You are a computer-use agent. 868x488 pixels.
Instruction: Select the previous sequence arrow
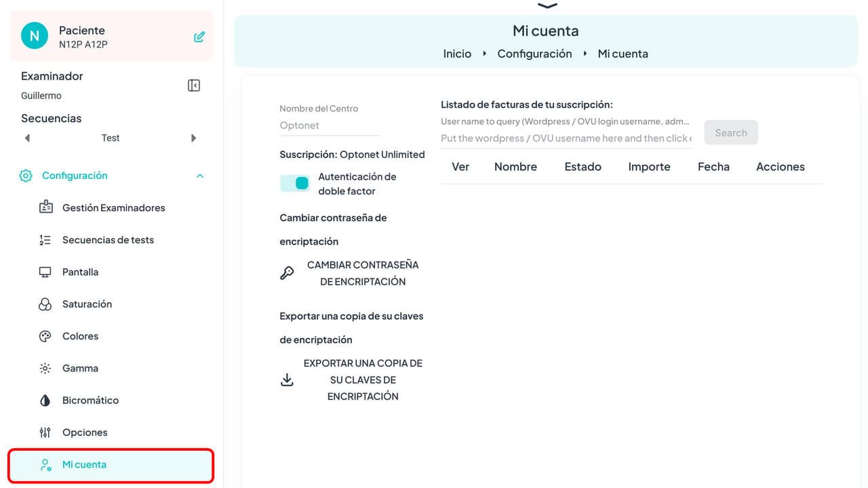pyautogui.click(x=27, y=138)
